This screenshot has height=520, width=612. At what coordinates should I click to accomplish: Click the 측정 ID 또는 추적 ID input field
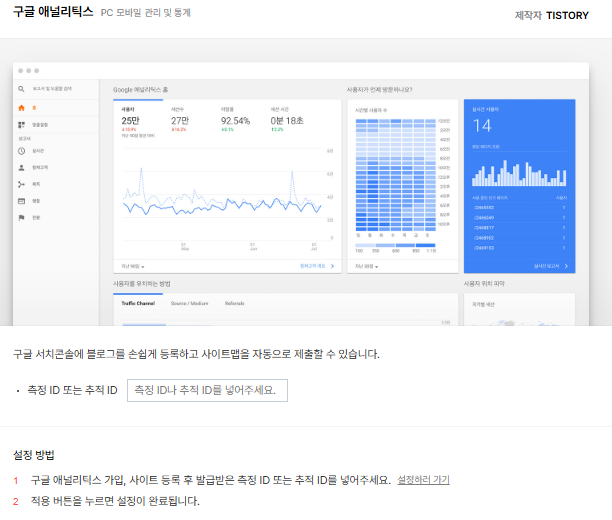207,390
